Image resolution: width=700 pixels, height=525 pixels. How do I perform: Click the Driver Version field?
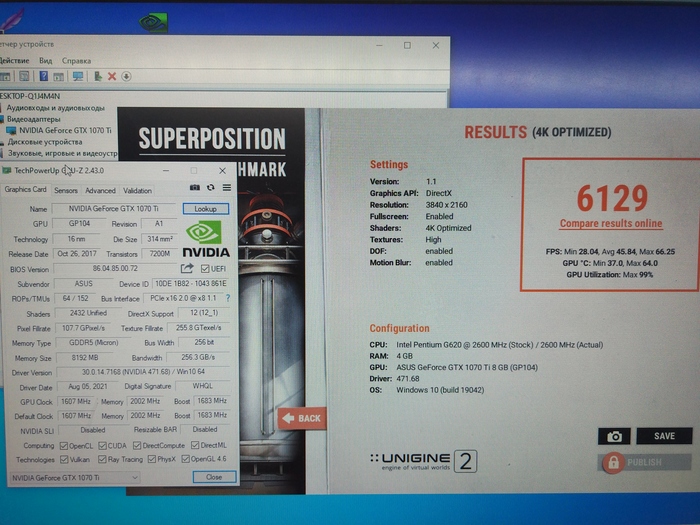pos(143,371)
